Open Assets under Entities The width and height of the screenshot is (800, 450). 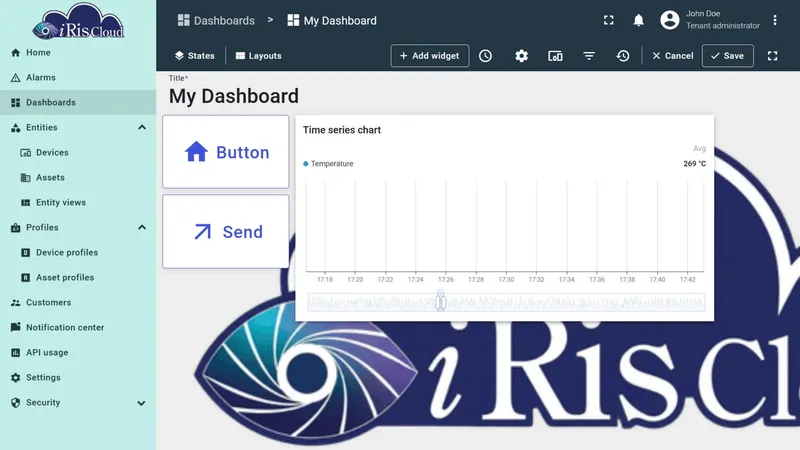click(78, 178)
